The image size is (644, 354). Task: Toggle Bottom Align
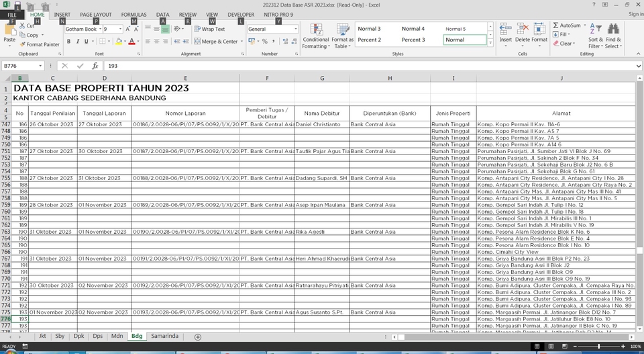(x=165, y=29)
